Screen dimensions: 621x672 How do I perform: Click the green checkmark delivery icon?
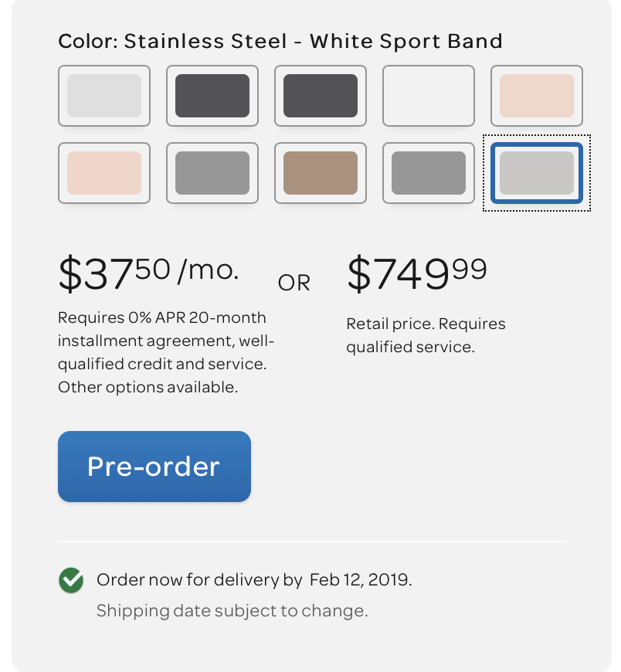[x=71, y=580]
